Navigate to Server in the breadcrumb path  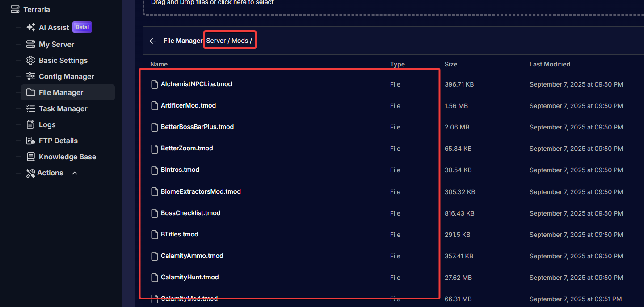216,41
